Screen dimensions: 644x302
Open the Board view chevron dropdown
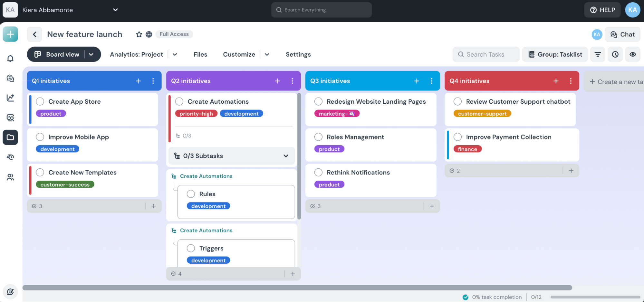91,54
